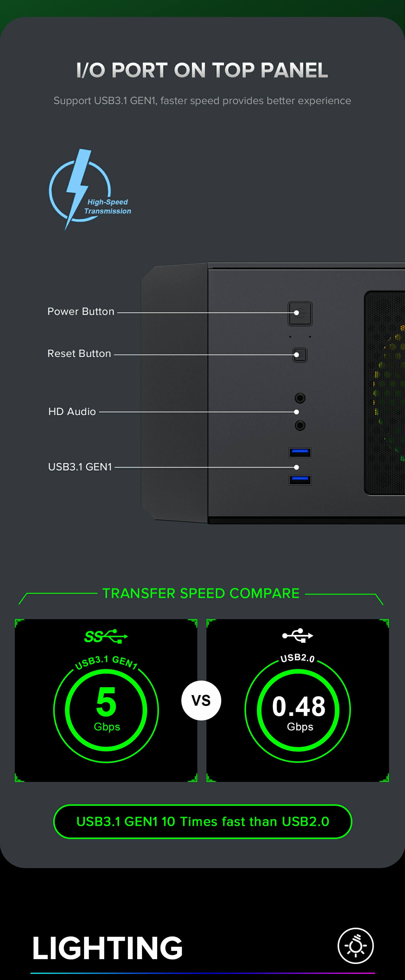Click the Reset Button label
Screen dimensions: 405x980
(79, 353)
